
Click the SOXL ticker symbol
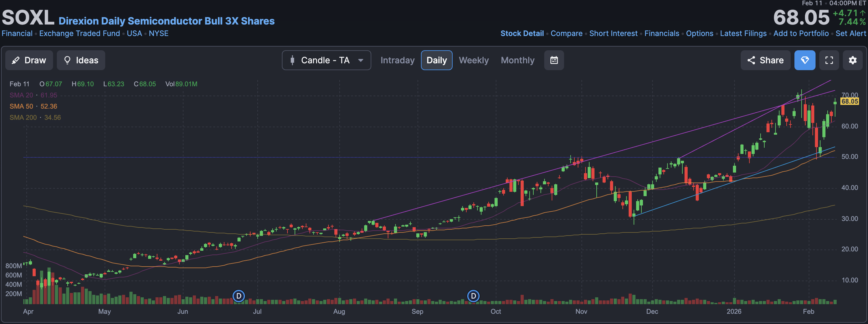coord(28,17)
